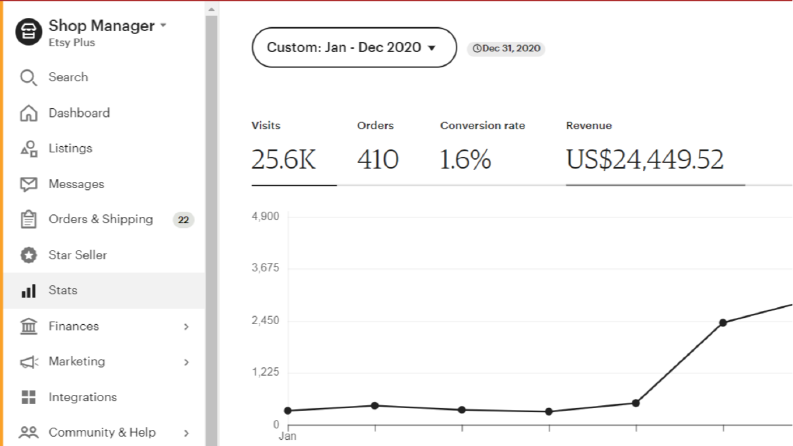Open Star Seller page
Viewport: 793px width, 446px height.
click(x=77, y=255)
